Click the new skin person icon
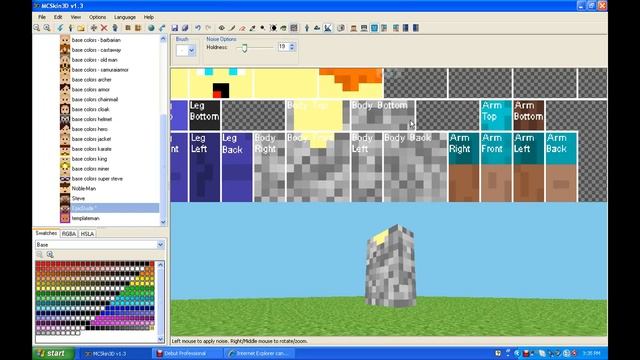The height and width of the screenshot is (360, 640). point(71,28)
